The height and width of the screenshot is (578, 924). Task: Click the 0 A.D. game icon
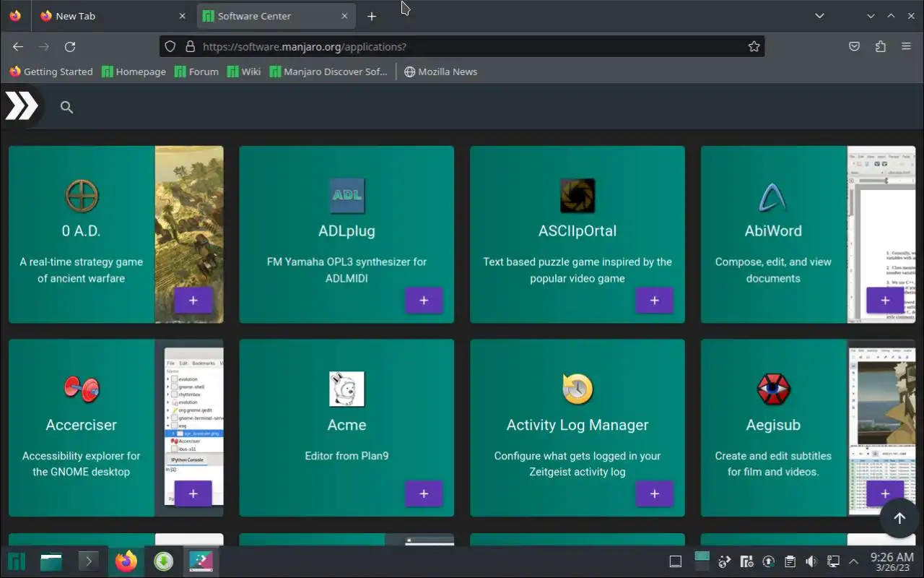[x=82, y=196]
